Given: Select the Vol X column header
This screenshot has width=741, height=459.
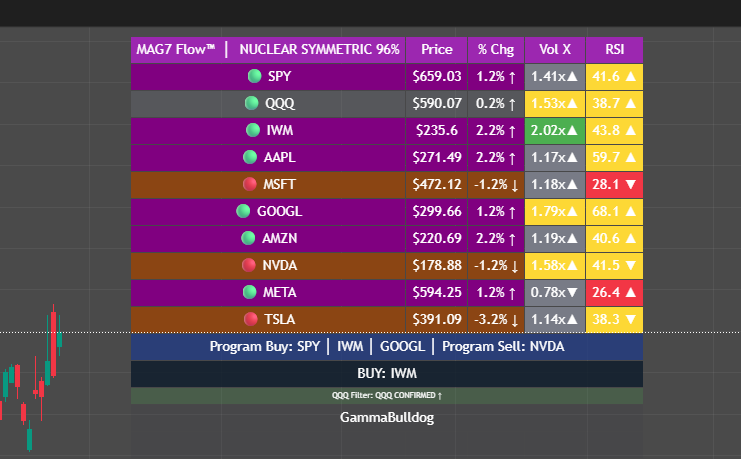Looking at the screenshot, I should [x=555, y=49].
